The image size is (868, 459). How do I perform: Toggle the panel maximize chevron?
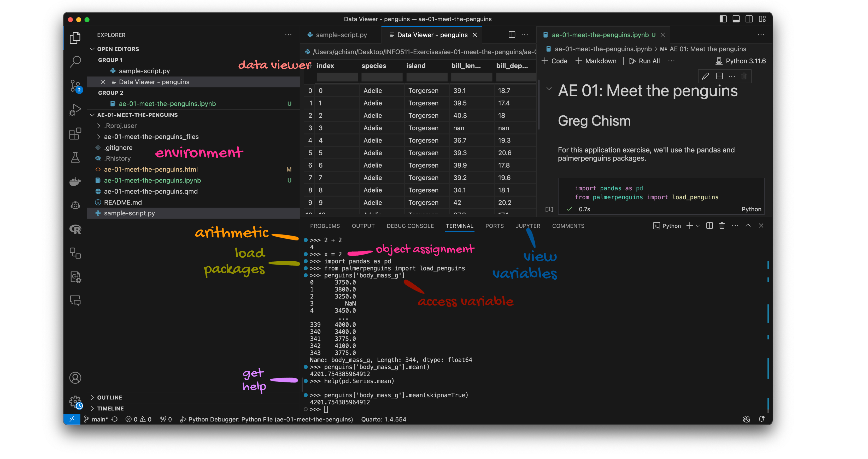[748, 226]
